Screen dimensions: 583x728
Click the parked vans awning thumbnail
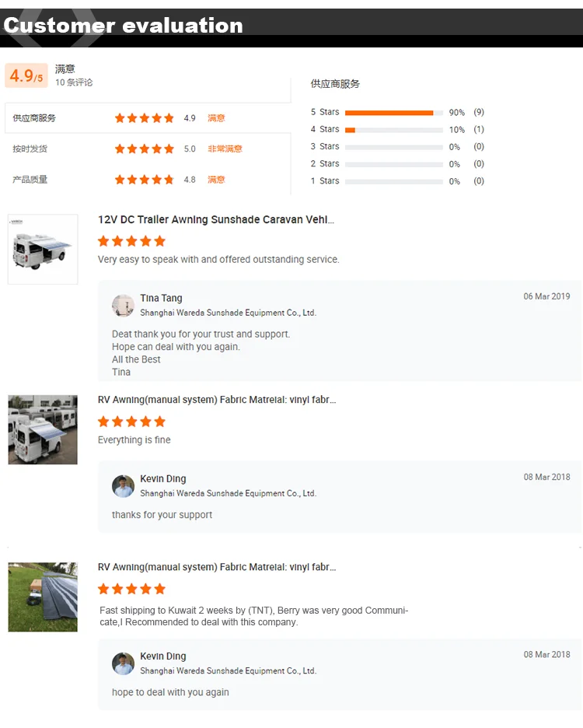coord(43,429)
